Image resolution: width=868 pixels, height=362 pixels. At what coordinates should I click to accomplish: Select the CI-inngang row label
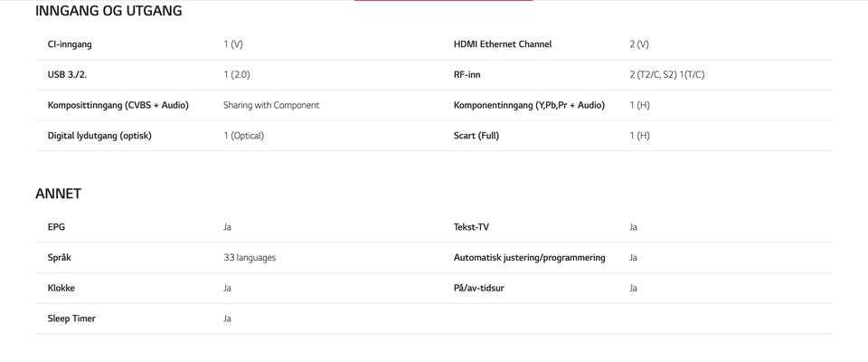70,44
